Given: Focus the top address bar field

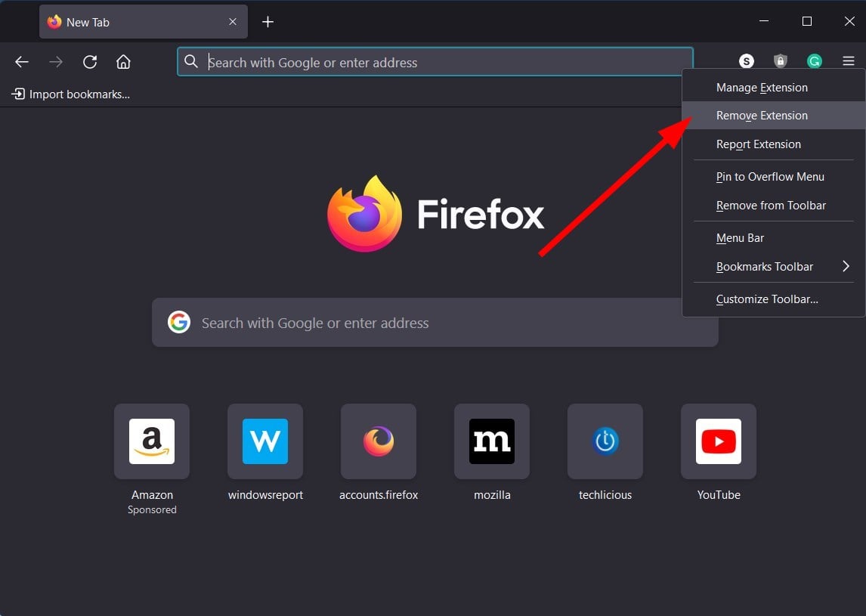Looking at the screenshot, I should click(435, 62).
